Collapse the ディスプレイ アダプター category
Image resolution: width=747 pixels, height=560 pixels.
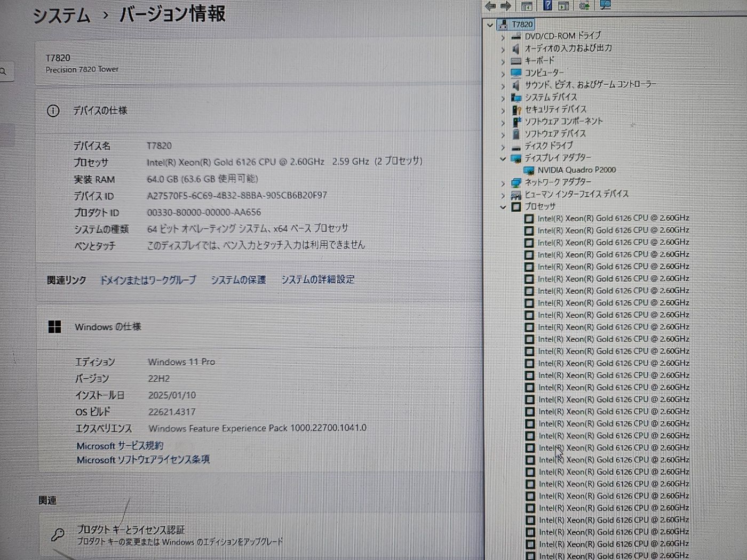pyautogui.click(x=503, y=159)
